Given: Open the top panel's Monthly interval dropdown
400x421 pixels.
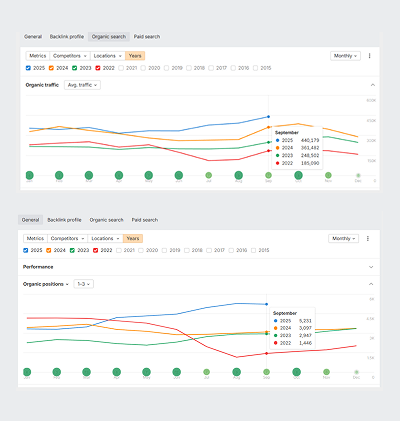Looking at the screenshot, I should coord(345,56).
